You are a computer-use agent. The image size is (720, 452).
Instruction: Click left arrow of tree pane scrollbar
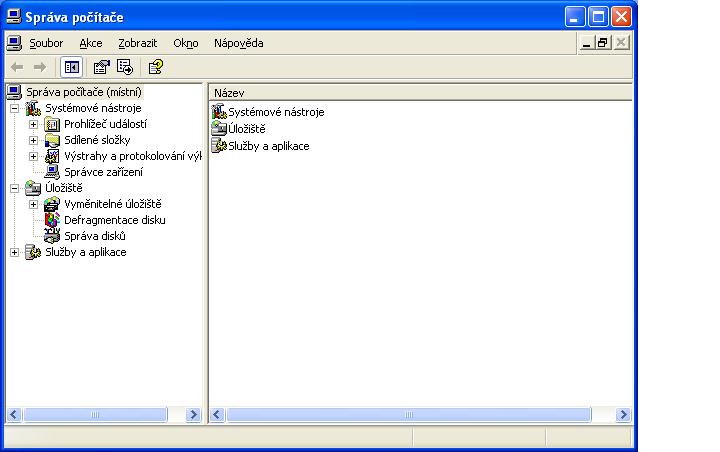14,415
